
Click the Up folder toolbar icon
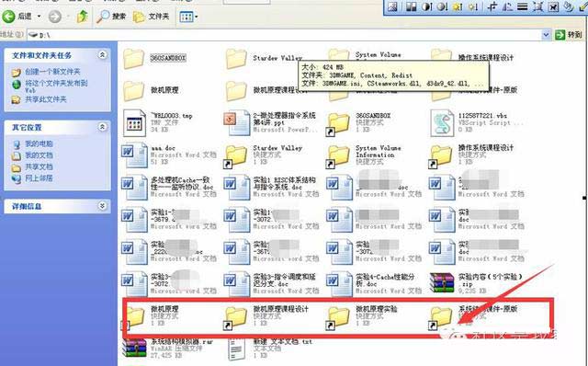click(82, 17)
